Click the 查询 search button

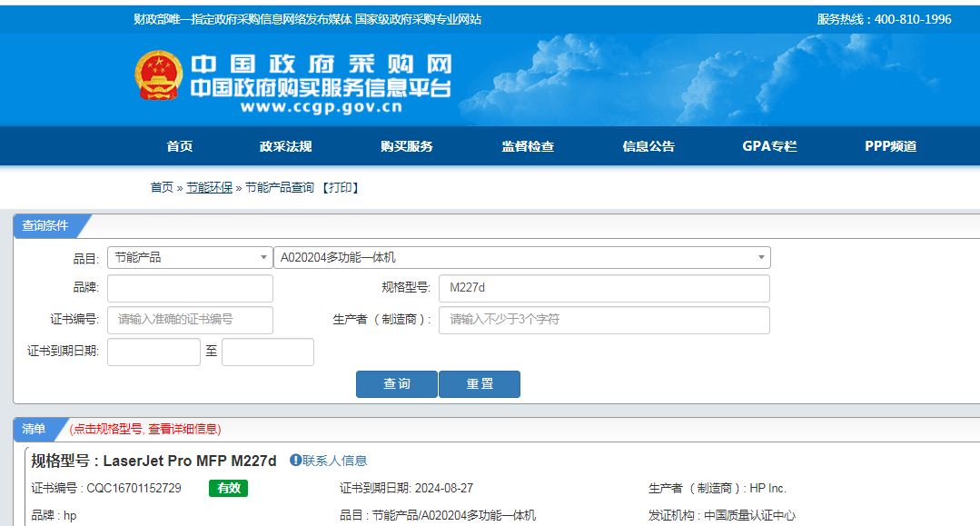[x=397, y=384]
